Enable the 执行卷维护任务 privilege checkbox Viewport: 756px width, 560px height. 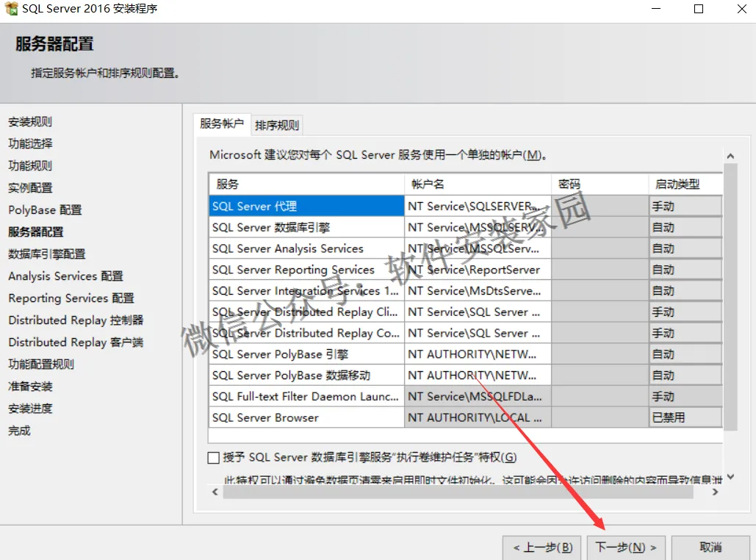point(213,457)
